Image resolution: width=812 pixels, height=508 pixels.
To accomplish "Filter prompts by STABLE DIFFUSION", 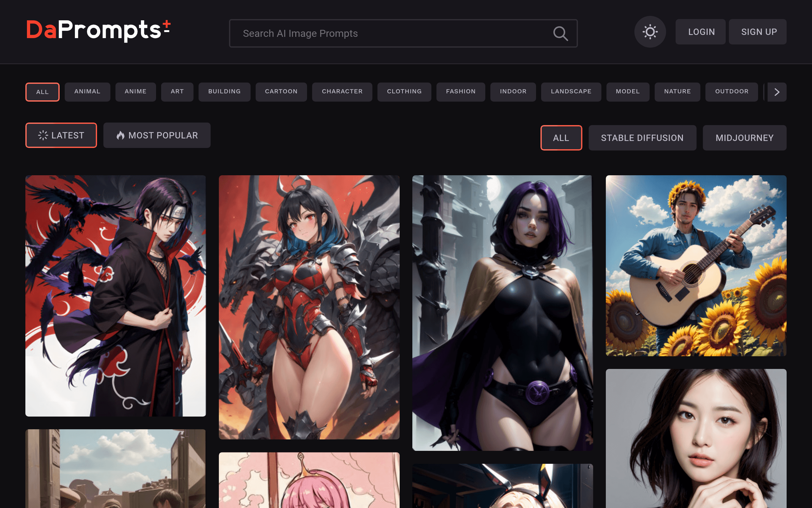I will (642, 138).
